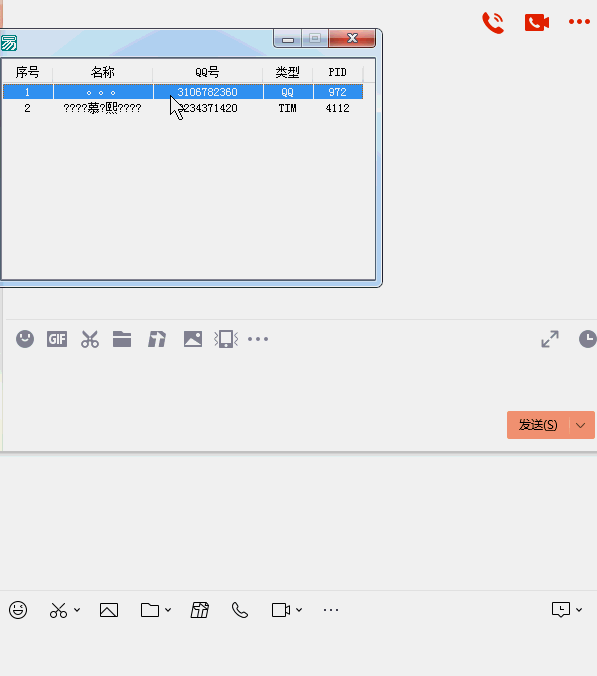
Task: Expand the folder options dropdown arrow
Action: [168, 610]
